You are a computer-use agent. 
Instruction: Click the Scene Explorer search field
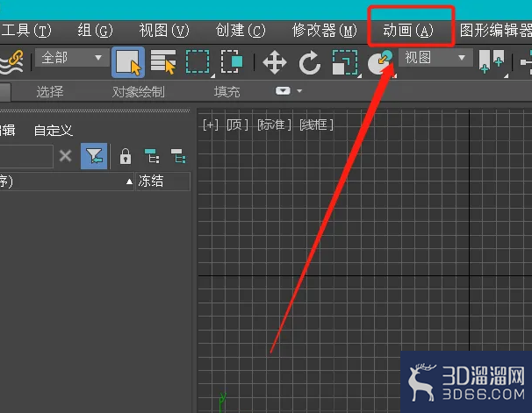point(26,156)
